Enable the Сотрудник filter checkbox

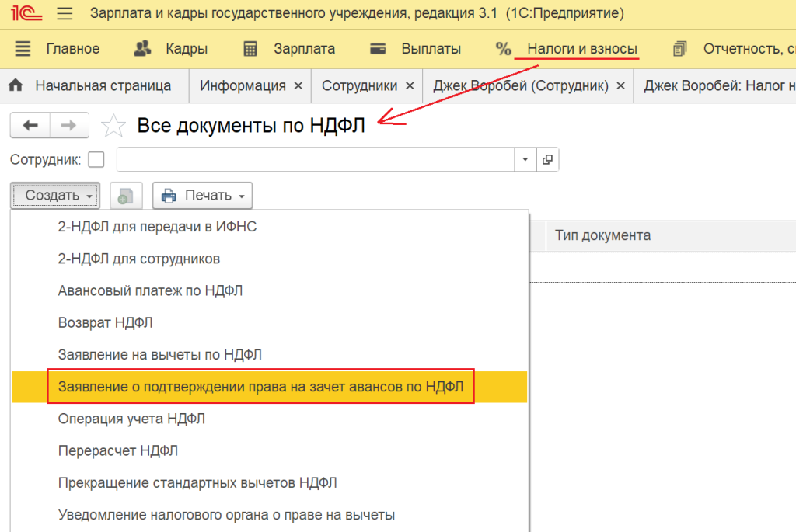pos(96,160)
